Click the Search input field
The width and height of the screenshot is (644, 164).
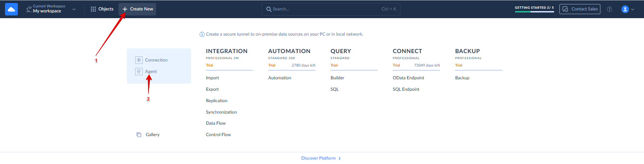coord(331,9)
